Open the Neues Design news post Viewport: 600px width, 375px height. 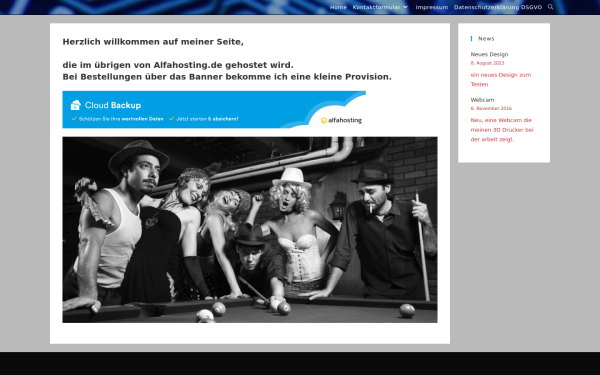pos(489,54)
